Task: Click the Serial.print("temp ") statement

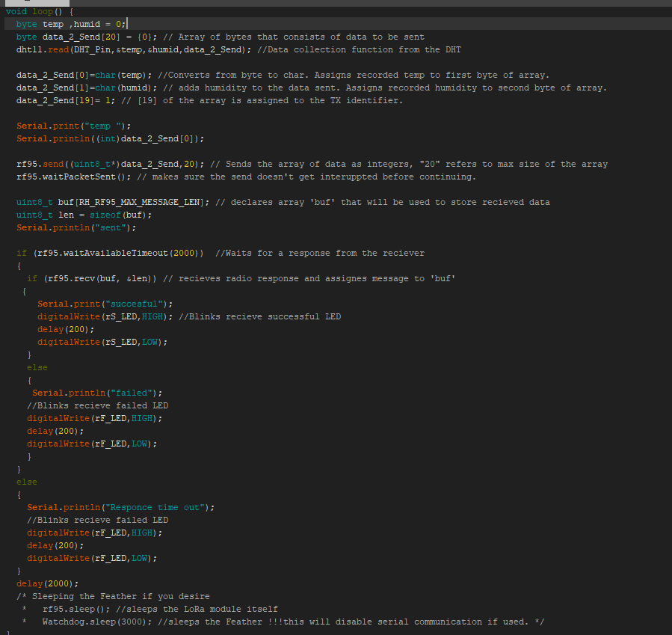Action: coord(64,126)
